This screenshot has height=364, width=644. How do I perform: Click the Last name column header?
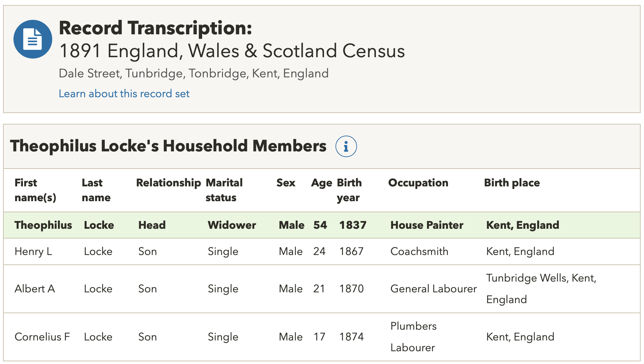point(96,190)
